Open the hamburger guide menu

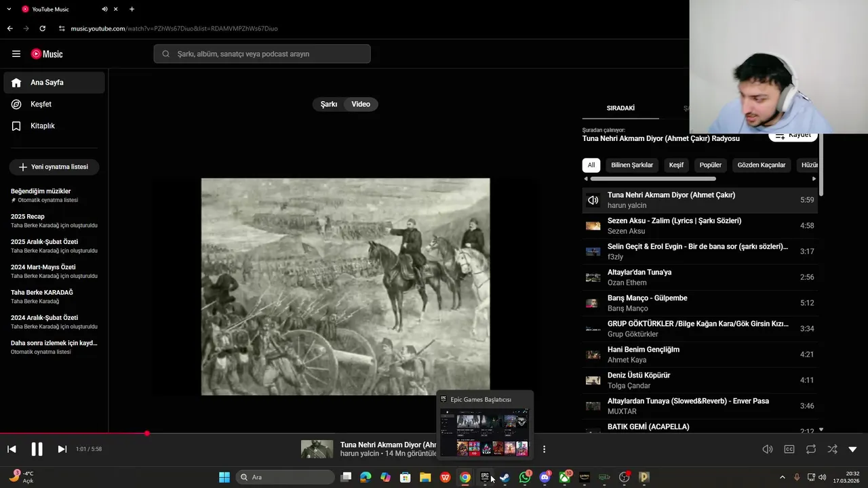16,54
